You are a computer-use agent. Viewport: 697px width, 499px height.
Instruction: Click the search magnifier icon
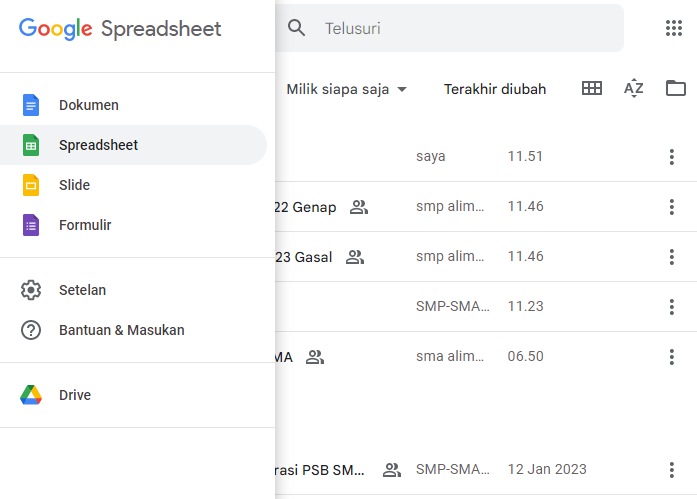click(296, 28)
